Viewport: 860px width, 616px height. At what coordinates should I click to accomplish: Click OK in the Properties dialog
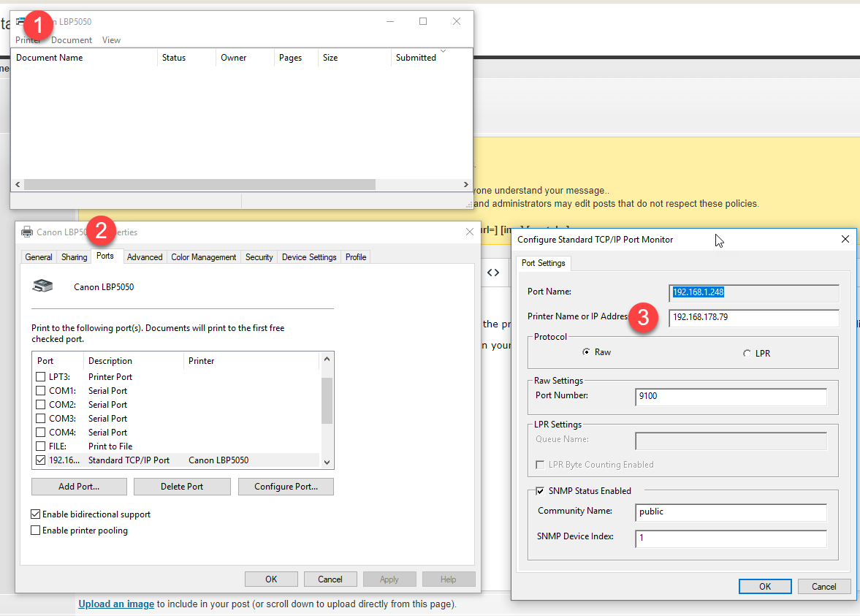(x=271, y=579)
